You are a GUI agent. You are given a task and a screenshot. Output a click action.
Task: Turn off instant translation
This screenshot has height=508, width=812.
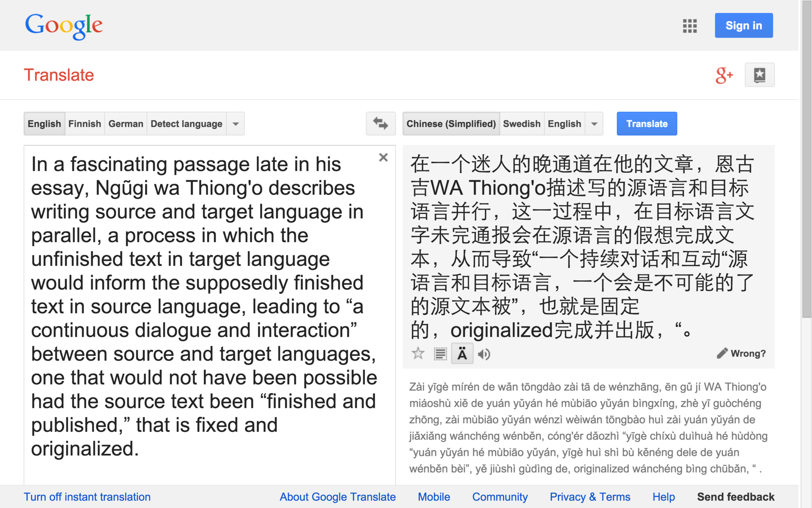click(x=87, y=497)
